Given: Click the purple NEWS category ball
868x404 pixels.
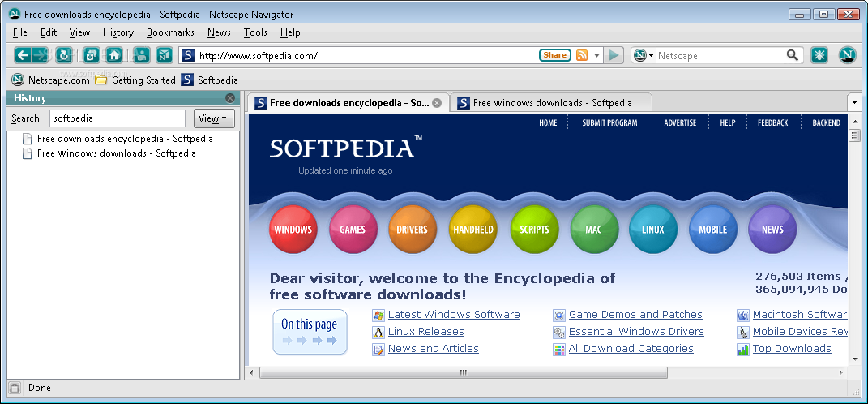Looking at the screenshot, I should 773,229.
